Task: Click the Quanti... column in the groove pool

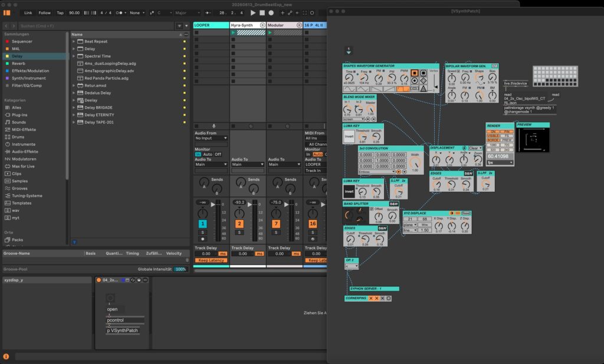Action: 114,254
